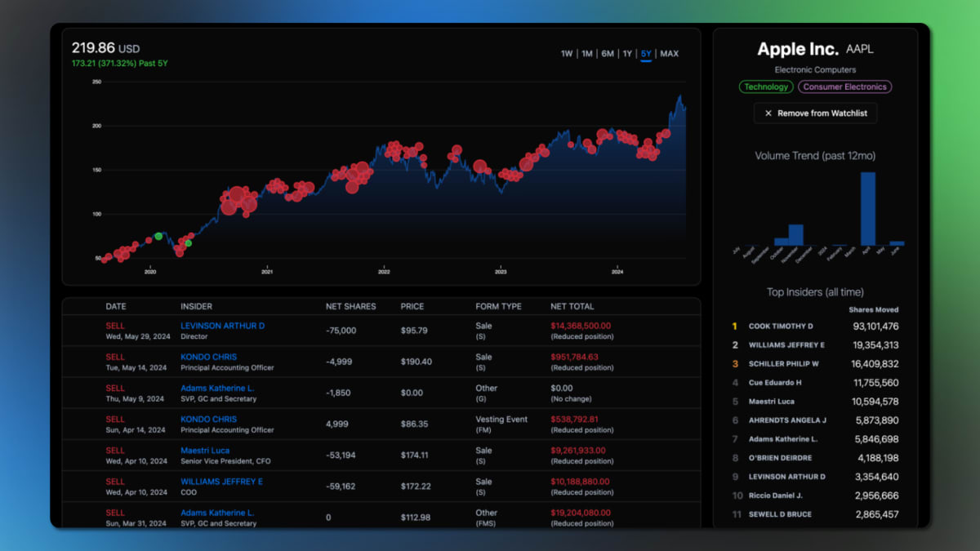The height and width of the screenshot is (551, 980).
Task: Open KONDO CHRIS link dated May 14, 2024
Action: click(x=208, y=357)
